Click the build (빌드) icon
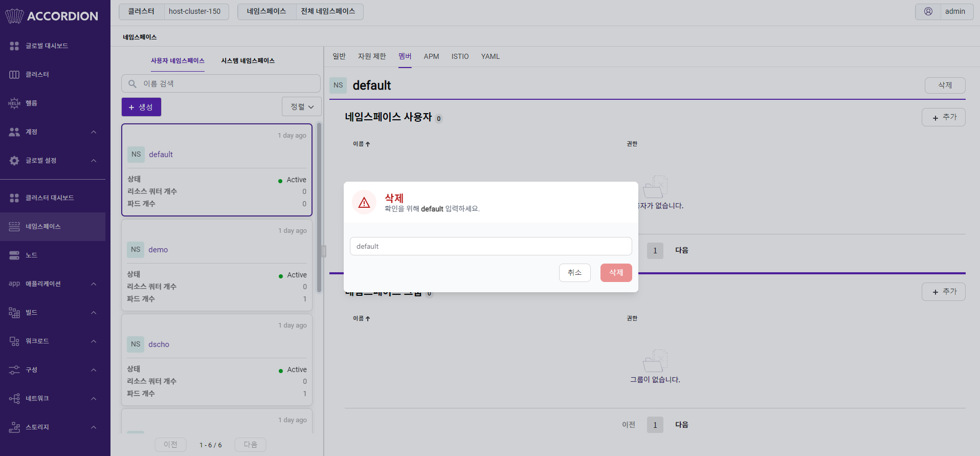980x456 pixels. point(14,313)
